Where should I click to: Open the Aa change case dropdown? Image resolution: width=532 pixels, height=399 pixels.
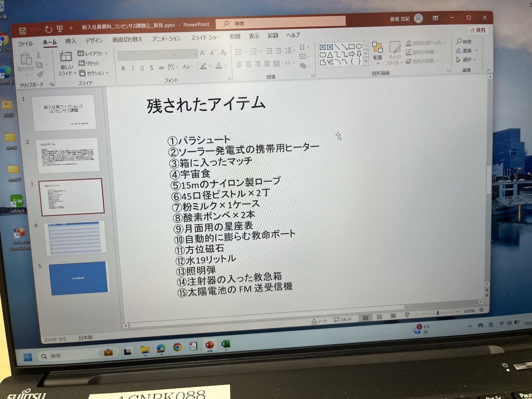tap(188, 67)
